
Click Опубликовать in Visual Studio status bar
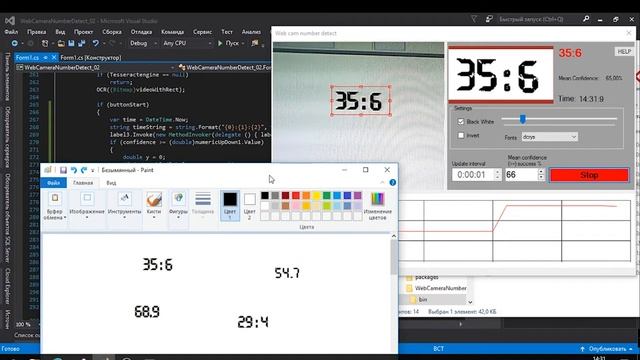point(607,349)
